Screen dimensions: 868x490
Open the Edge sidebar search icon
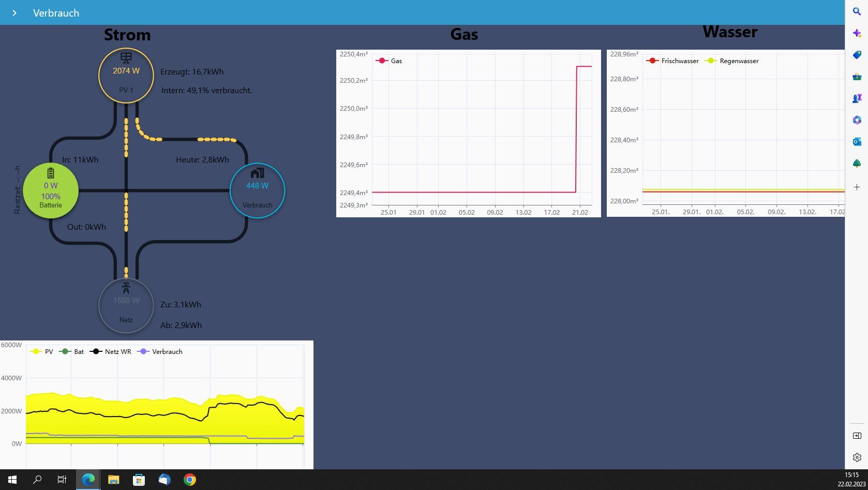pos(857,11)
